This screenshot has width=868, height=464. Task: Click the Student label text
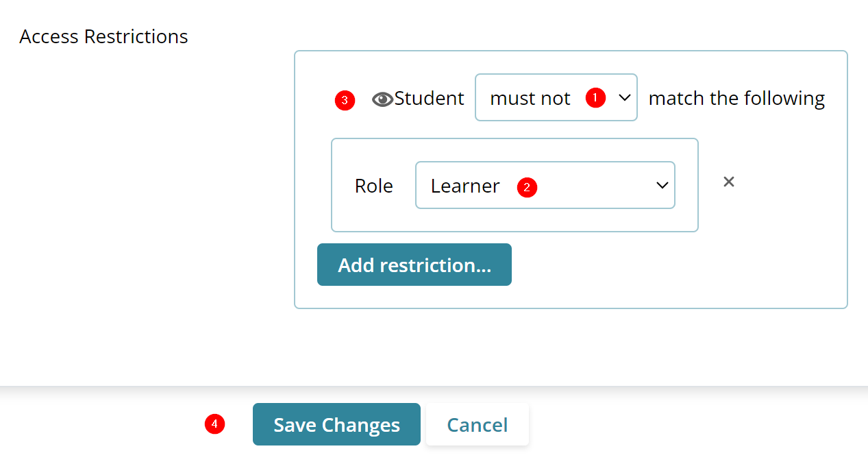tap(430, 99)
